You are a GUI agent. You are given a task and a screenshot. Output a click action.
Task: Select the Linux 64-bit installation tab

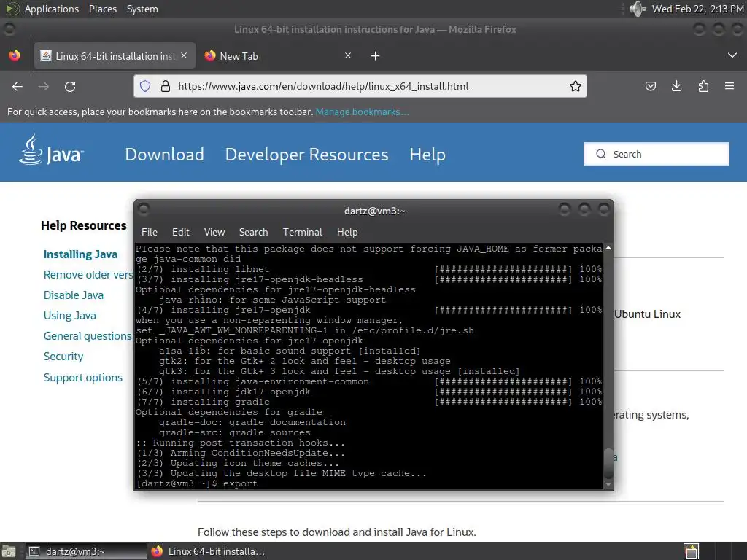(115, 55)
